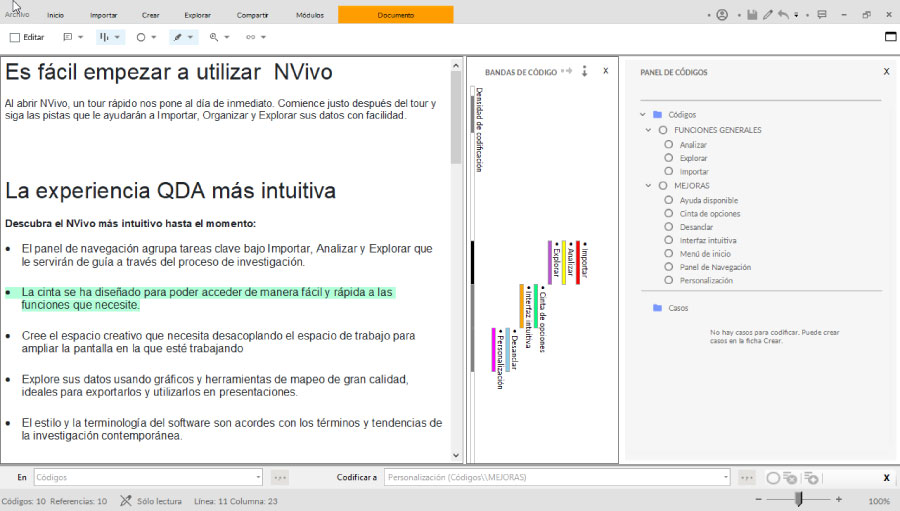Image resolution: width=900 pixels, height=511 pixels.
Task: Click the code circle toolbar icon
Action: pyautogui.click(x=141, y=37)
